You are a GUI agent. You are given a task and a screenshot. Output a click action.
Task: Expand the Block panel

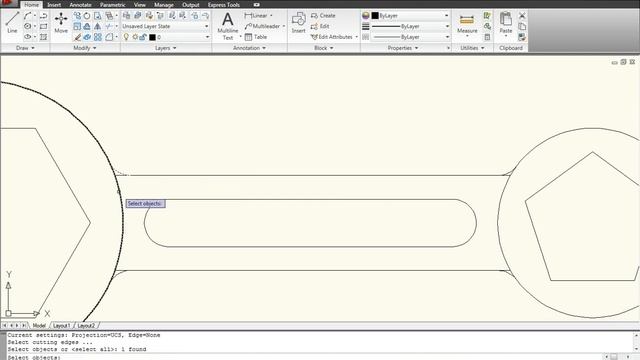(324, 48)
